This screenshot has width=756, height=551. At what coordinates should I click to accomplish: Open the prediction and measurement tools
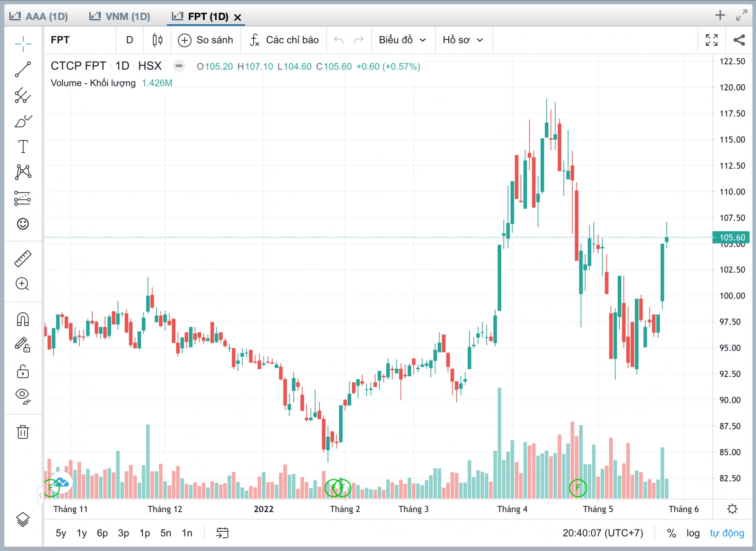pos(23,198)
